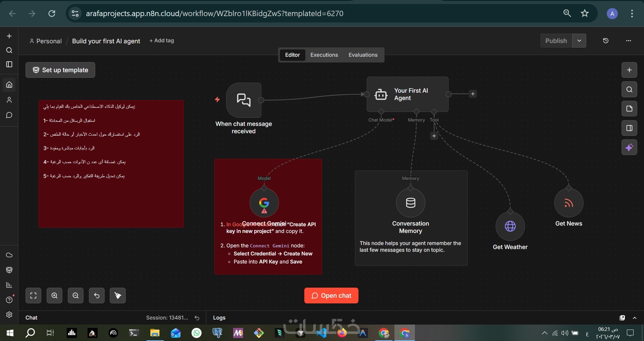The width and height of the screenshot is (644, 341).
Task: Click the reset zoom arrow button
Action: tap(97, 296)
